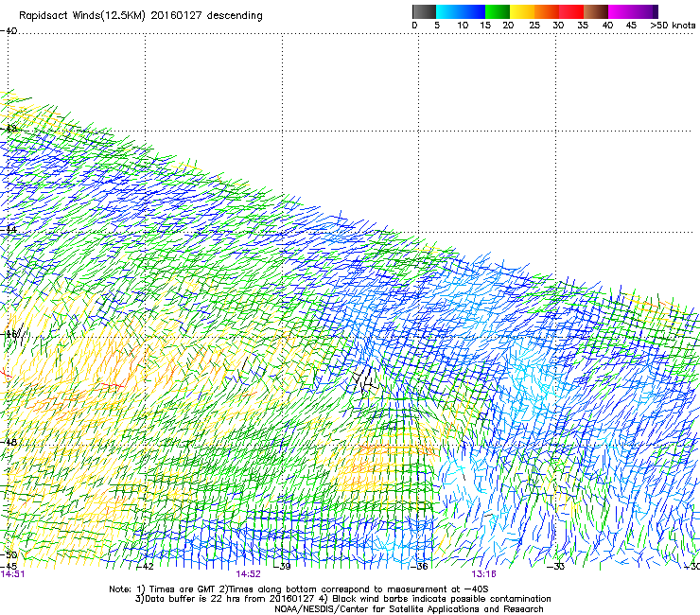Click the 'NOAA/NESDIS/Center for Satellite Applications and Research' credit

(x=409, y=609)
